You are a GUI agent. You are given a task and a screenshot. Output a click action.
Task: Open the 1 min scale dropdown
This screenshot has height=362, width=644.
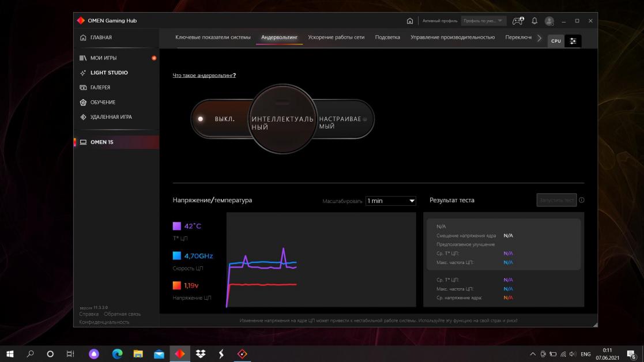[390, 201]
